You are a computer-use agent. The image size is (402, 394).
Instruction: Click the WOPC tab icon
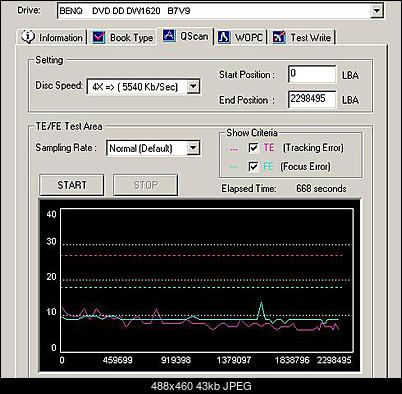pos(224,37)
